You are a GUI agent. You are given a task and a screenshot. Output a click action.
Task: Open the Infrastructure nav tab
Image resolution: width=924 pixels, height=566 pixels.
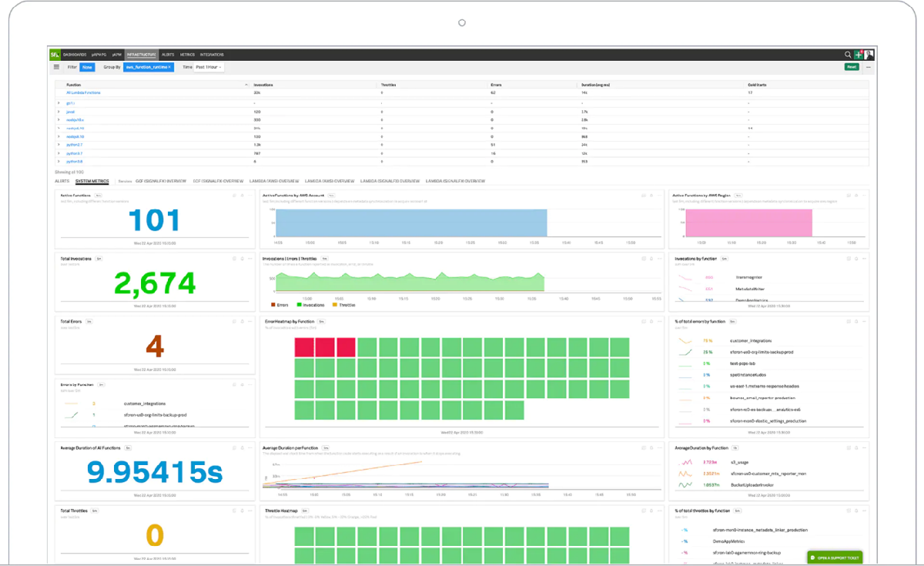point(142,55)
